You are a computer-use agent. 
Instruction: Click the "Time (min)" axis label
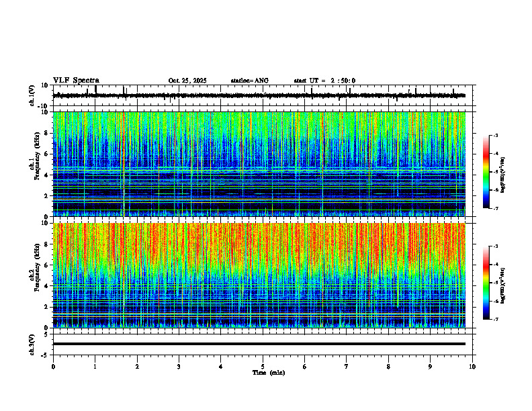[x=269, y=373]
